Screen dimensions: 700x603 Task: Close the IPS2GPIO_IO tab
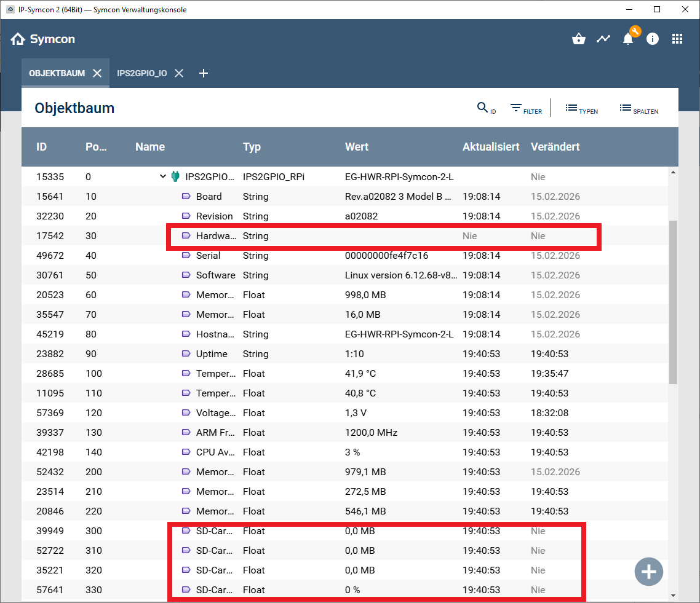(179, 73)
